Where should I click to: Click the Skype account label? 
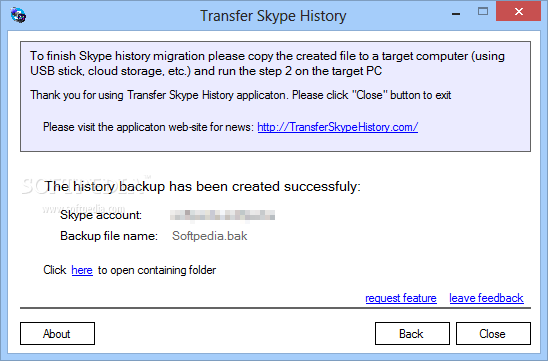click(101, 215)
